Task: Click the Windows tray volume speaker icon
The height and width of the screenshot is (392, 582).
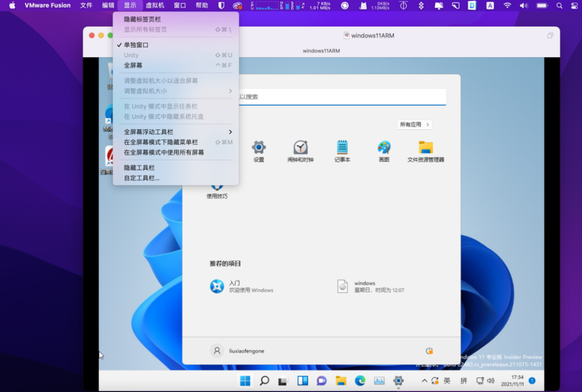Action: [x=491, y=381]
